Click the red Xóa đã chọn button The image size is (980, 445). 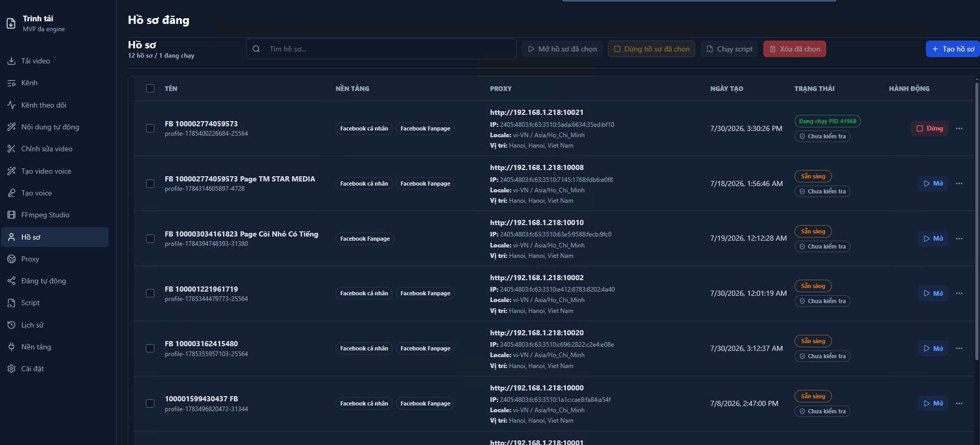(x=794, y=49)
